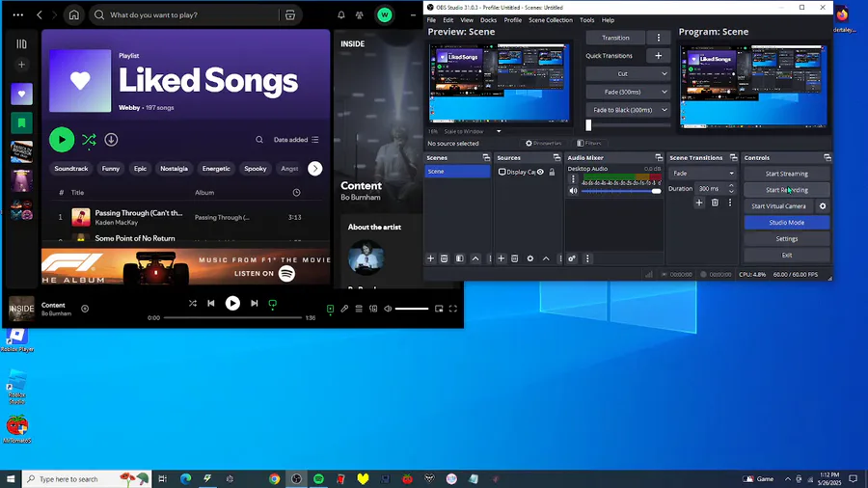Open the Spotify friend activity icon
The image size is (868, 488).
point(360,14)
